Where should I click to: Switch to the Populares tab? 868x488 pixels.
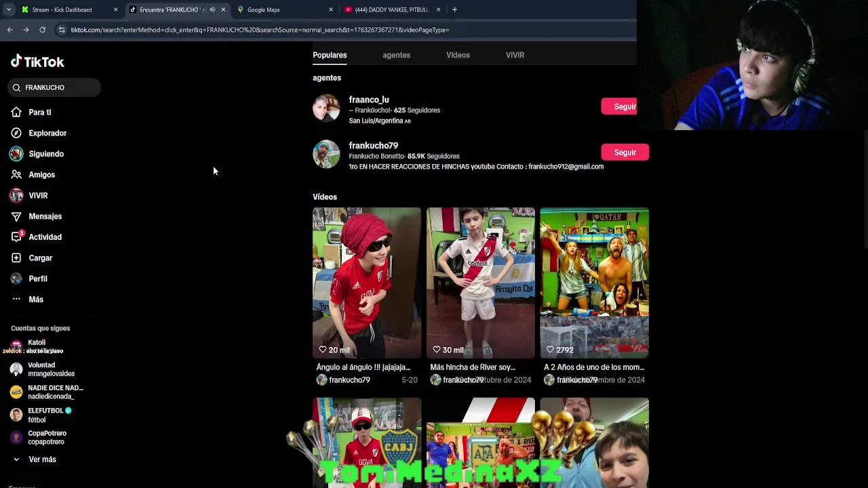point(330,55)
